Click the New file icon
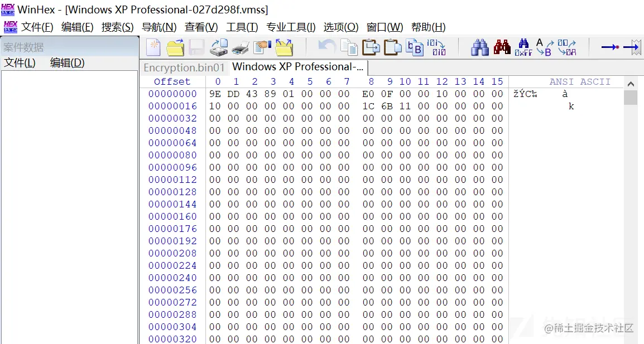The height and width of the screenshot is (344, 644). pyautogui.click(x=153, y=47)
